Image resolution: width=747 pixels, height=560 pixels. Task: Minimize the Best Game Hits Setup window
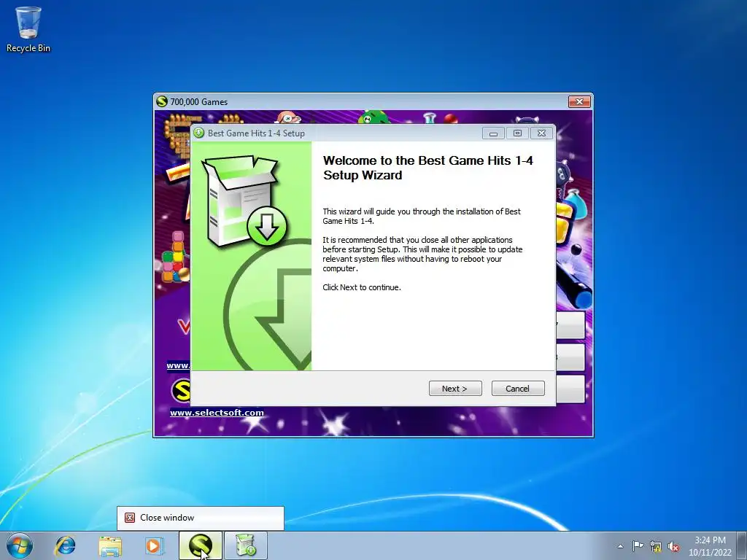[x=494, y=133]
